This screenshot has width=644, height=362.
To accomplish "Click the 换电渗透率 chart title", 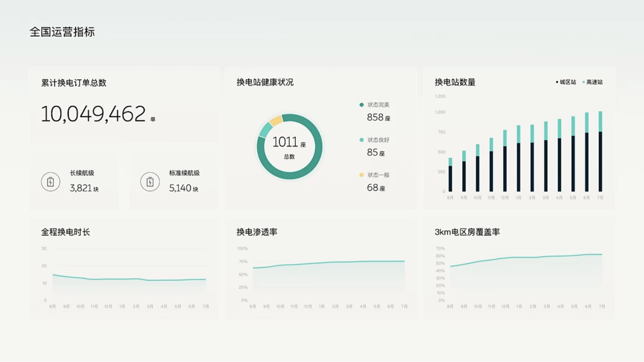I will tap(257, 232).
